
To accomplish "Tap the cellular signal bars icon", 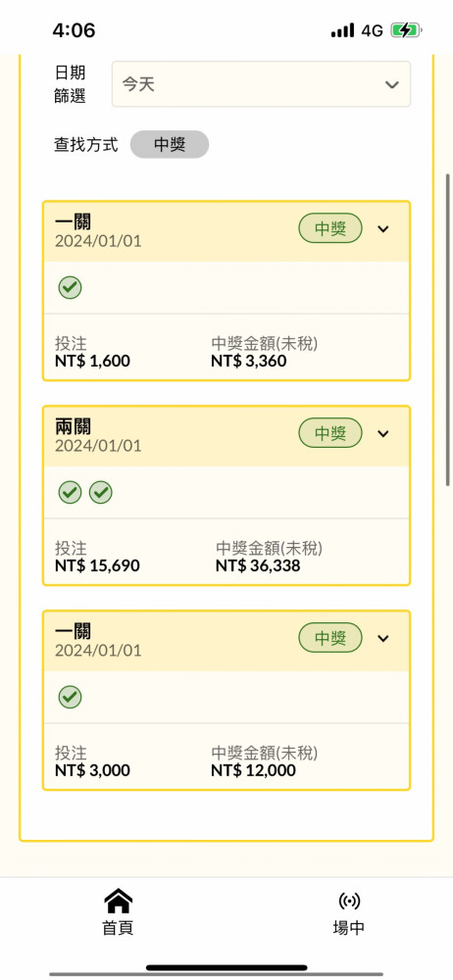I will tap(343, 30).
